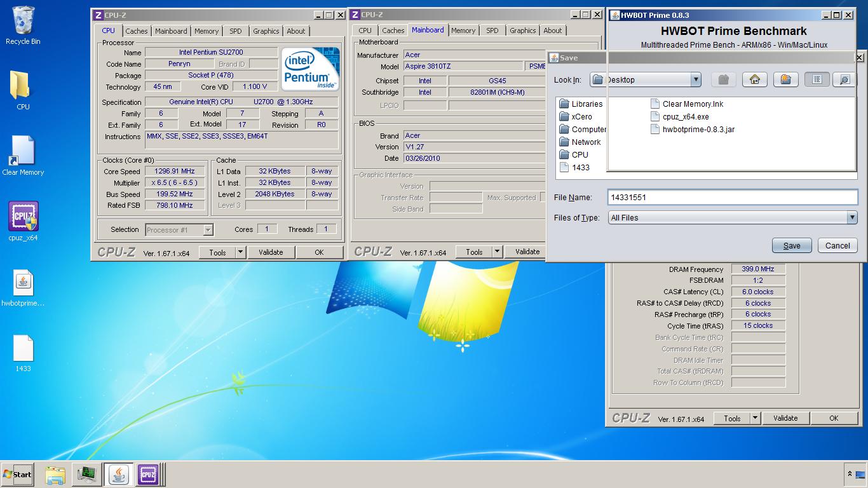Viewport: 868px width, 488px height.
Task: Switch to Memory tab in first CPU-Z
Action: point(207,31)
